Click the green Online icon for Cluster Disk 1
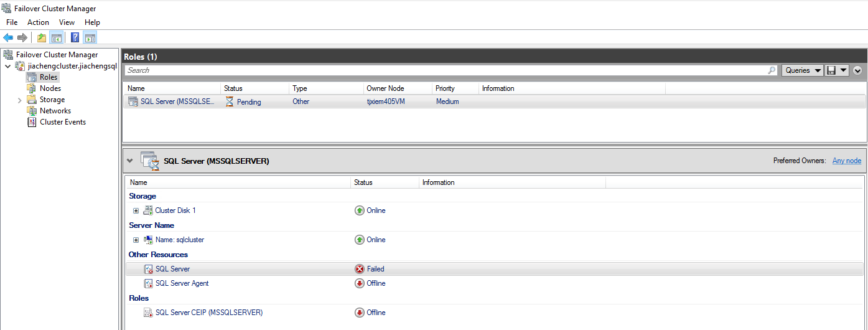This screenshot has height=330, width=868. tap(359, 210)
